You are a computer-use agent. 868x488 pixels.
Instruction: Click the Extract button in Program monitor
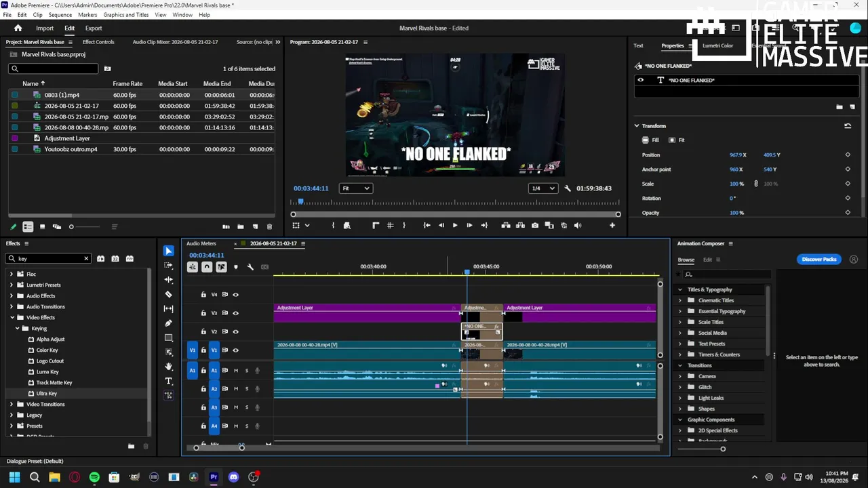pyautogui.click(x=521, y=226)
